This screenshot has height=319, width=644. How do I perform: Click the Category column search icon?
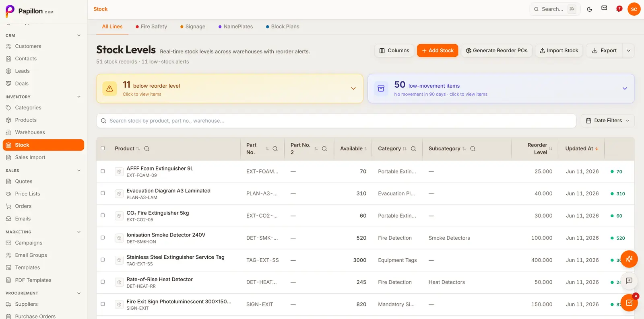(413, 149)
